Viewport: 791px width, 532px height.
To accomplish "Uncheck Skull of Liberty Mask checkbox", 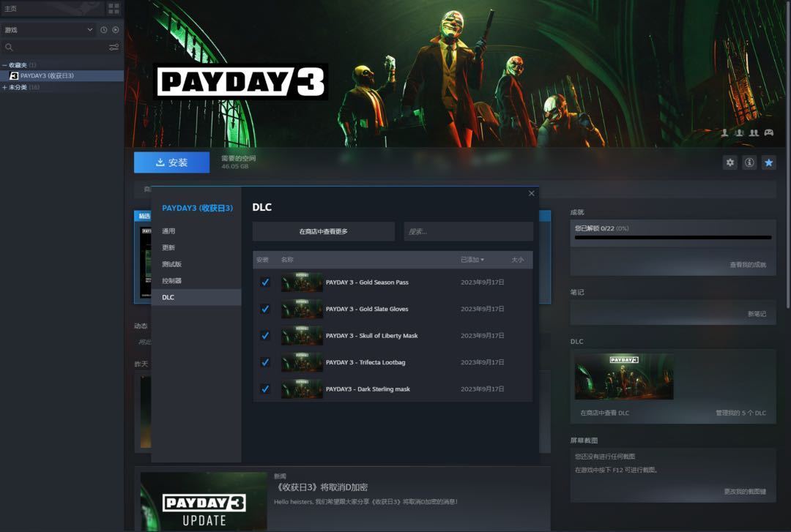I will 265,336.
